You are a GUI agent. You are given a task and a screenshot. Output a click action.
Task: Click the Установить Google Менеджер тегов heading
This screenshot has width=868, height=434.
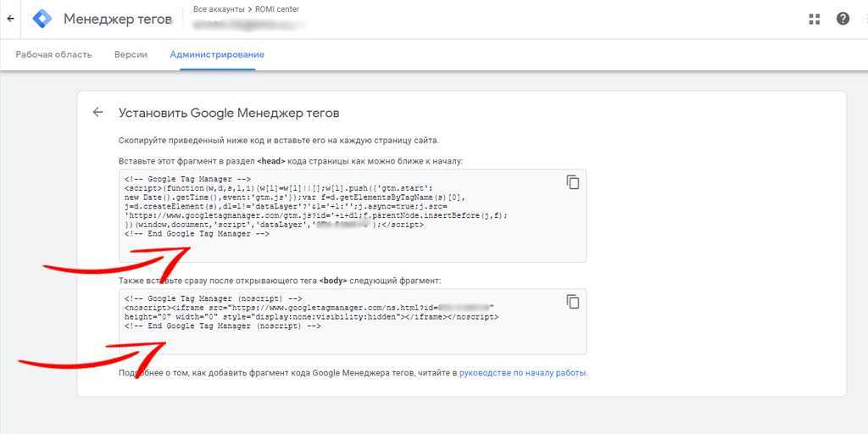coord(229,113)
